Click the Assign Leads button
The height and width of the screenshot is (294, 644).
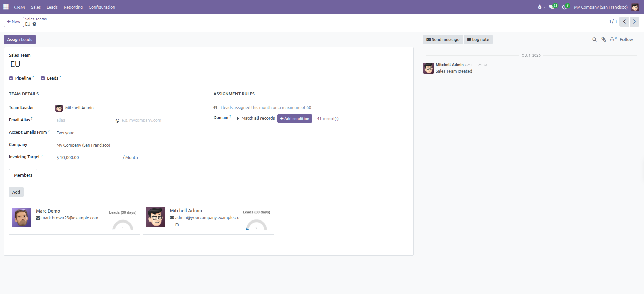coord(19,40)
